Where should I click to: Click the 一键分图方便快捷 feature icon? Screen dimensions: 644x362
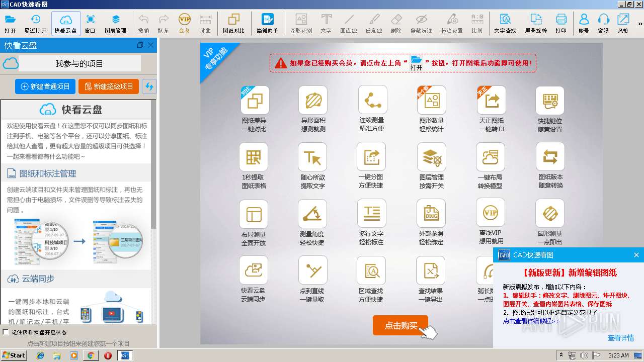[371, 156]
